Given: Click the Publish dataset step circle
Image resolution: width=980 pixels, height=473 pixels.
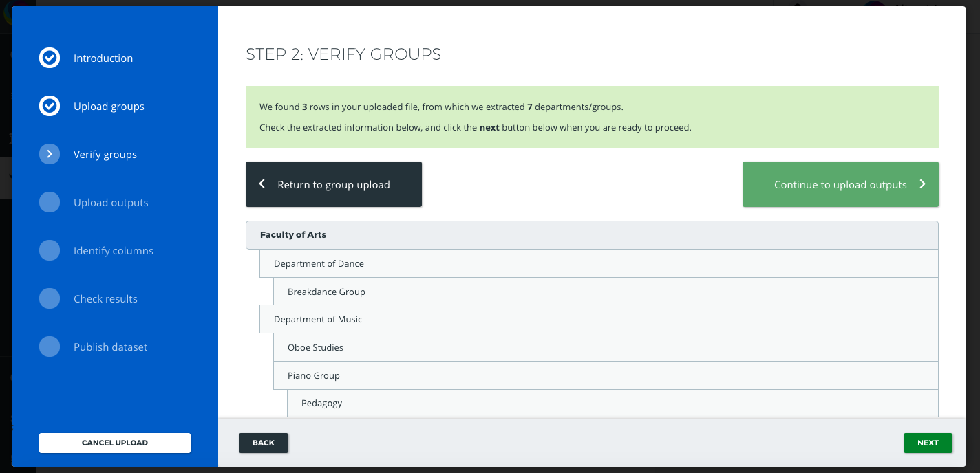Looking at the screenshot, I should tap(50, 347).
